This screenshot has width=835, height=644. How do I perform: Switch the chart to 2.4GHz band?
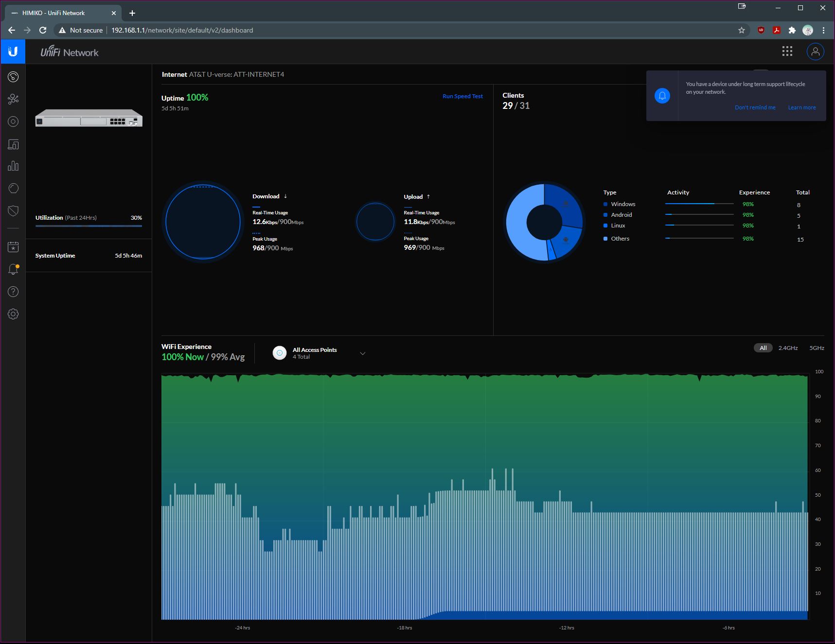pyautogui.click(x=788, y=348)
